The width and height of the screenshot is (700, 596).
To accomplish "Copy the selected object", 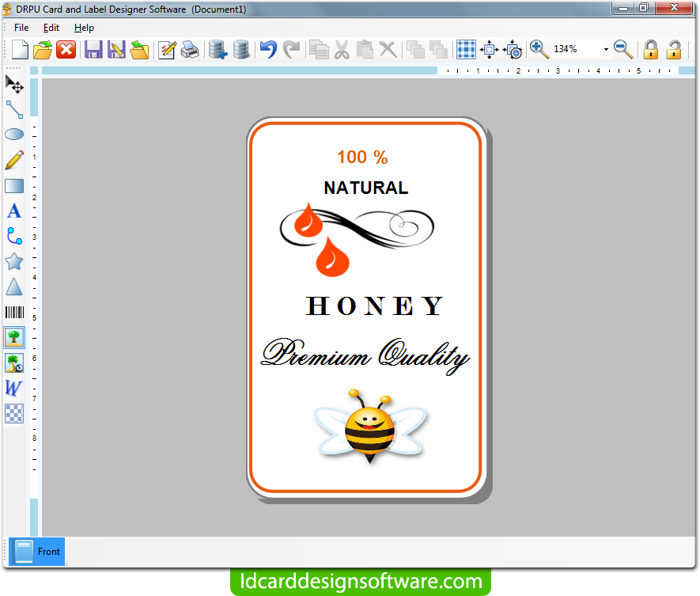I will tap(319, 50).
